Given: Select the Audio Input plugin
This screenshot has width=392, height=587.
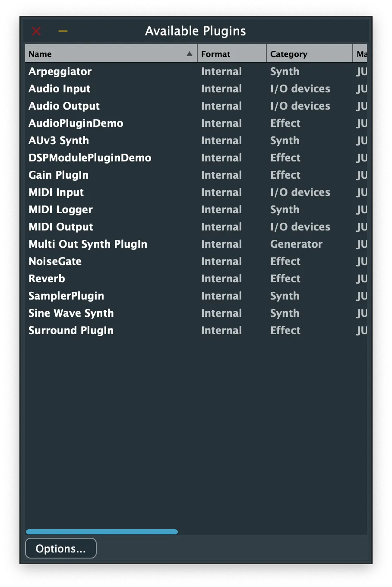Looking at the screenshot, I should coord(60,89).
